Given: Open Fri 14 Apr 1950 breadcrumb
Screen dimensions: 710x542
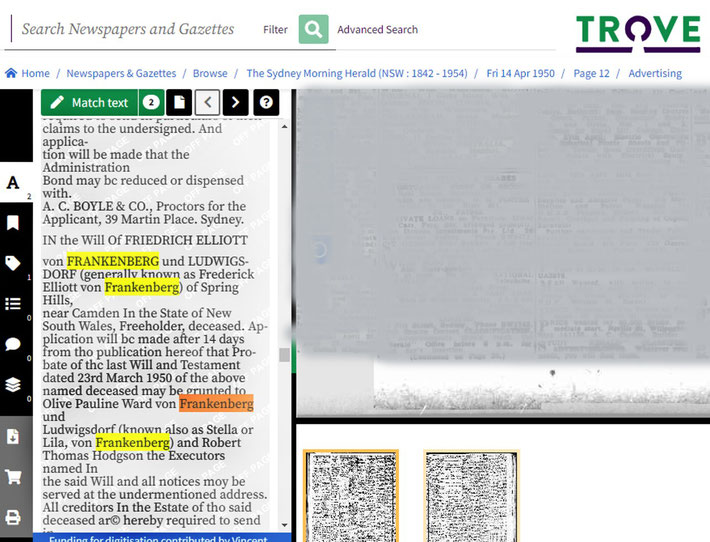Looking at the screenshot, I should click(520, 73).
